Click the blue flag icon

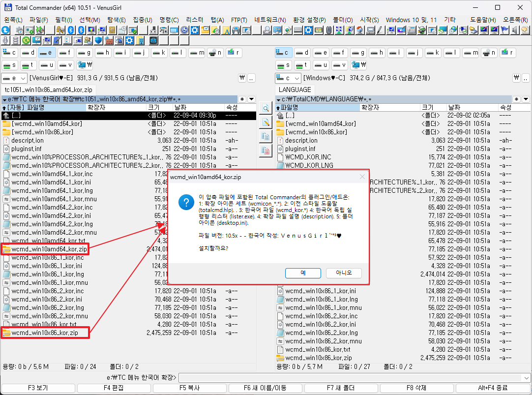[505, 30]
